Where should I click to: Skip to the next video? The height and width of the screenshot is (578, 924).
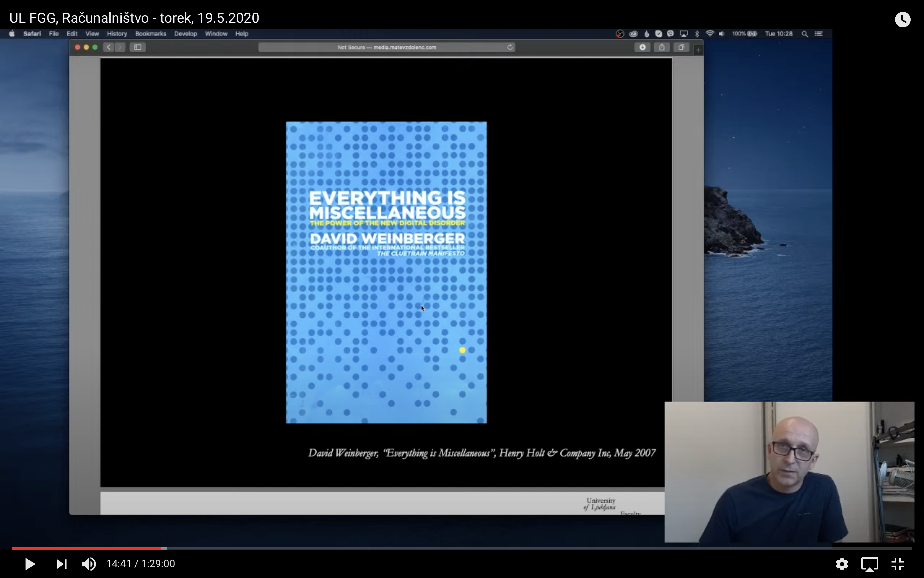point(61,564)
